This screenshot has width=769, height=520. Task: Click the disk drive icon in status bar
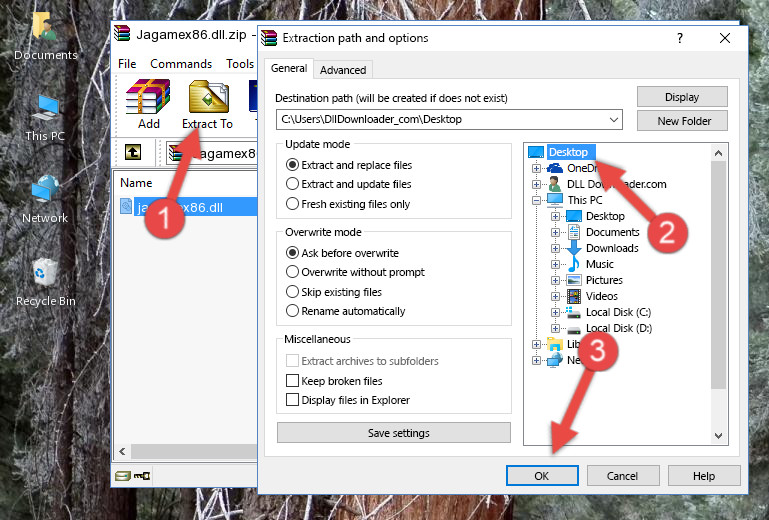[x=123, y=475]
